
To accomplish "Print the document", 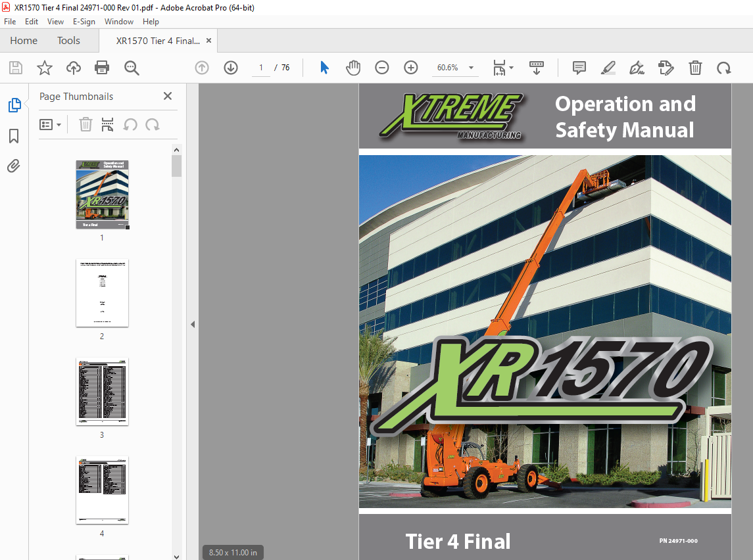I will (102, 68).
